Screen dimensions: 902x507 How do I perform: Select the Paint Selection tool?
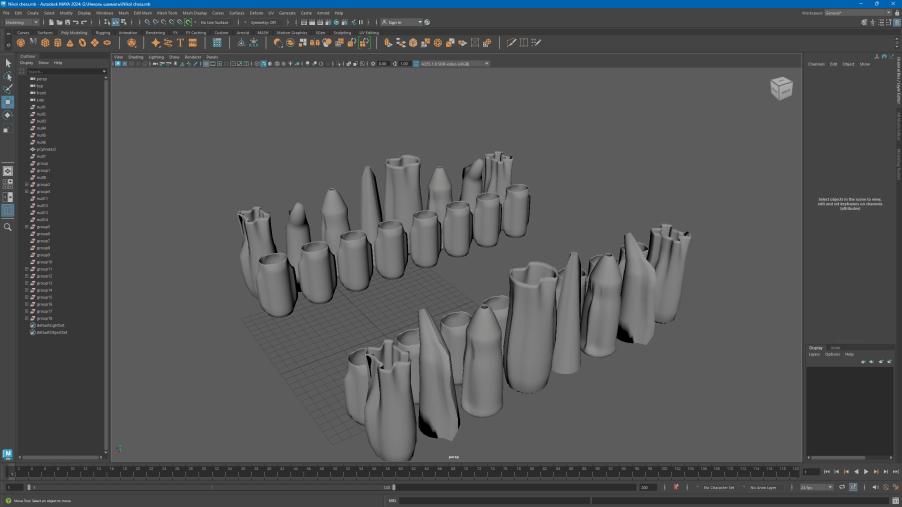point(7,89)
